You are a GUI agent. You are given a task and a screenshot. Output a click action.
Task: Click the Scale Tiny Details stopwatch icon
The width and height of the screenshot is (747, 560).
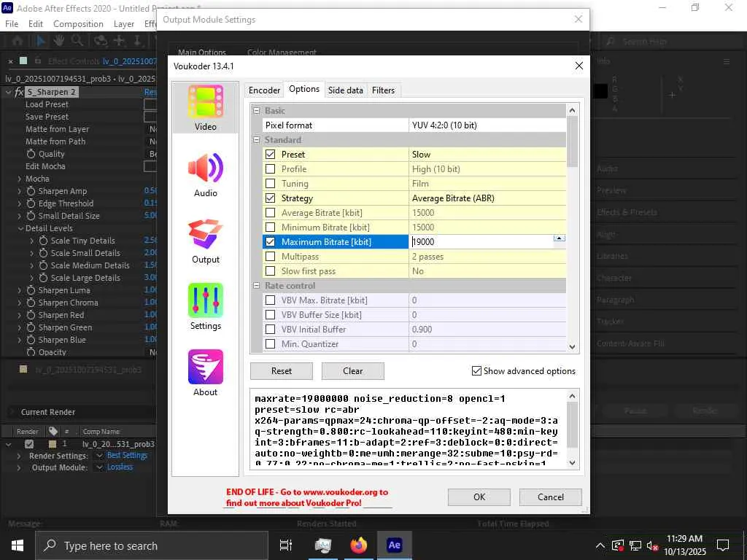(43, 241)
